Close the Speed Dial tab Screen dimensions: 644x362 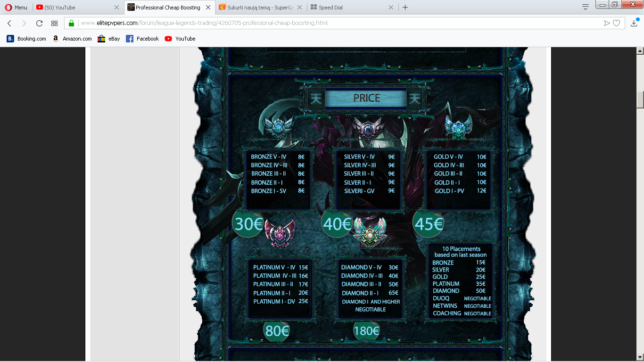[391, 8]
